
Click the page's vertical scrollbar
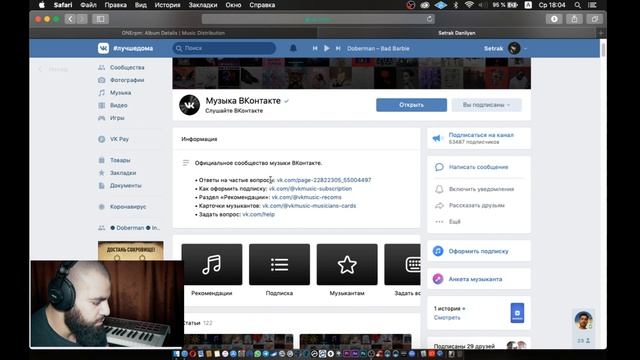(603, 50)
